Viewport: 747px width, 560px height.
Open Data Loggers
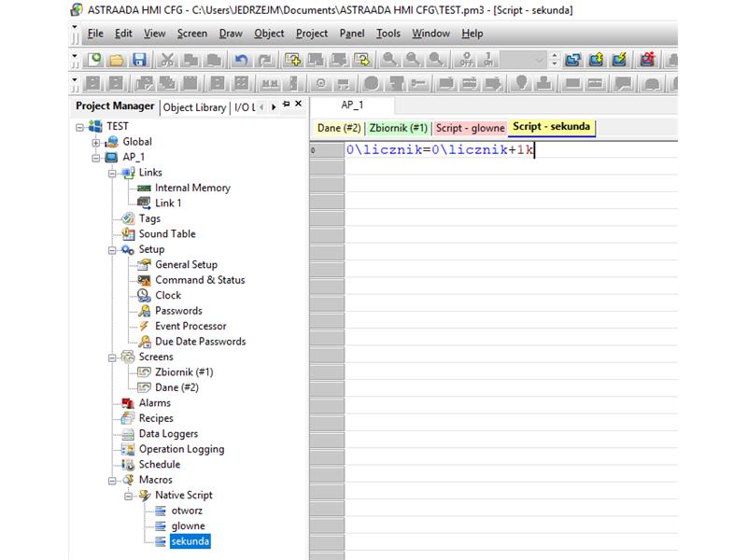(168, 433)
